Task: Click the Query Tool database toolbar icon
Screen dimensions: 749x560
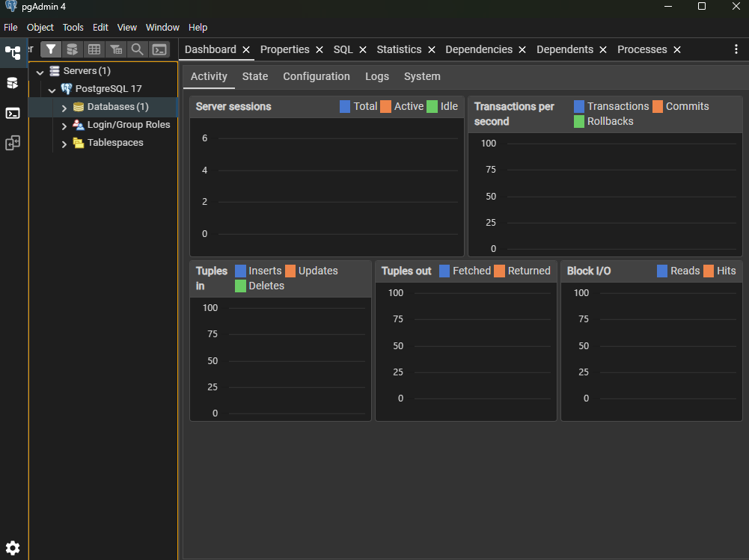Action: [x=72, y=49]
